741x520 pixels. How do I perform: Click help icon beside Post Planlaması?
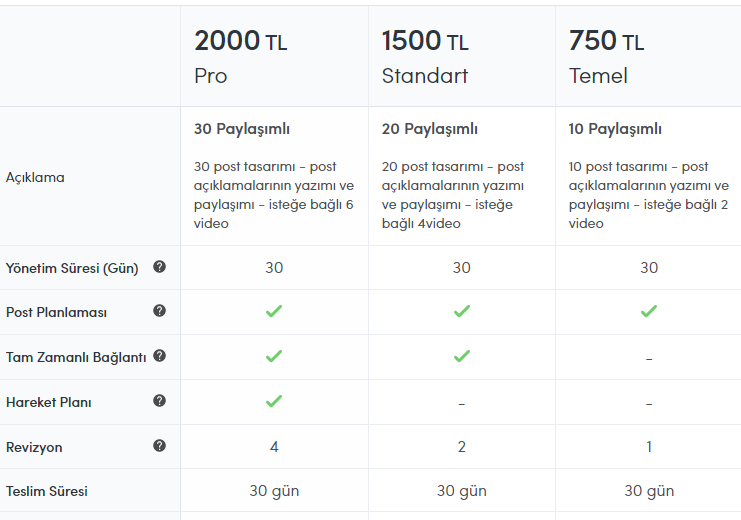point(160,311)
